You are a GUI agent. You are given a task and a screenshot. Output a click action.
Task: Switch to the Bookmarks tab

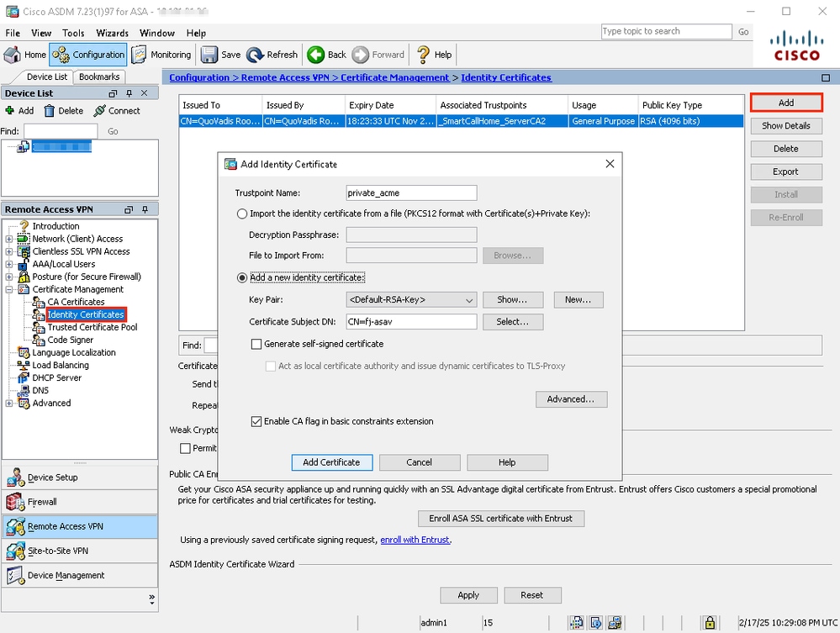(99, 76)
